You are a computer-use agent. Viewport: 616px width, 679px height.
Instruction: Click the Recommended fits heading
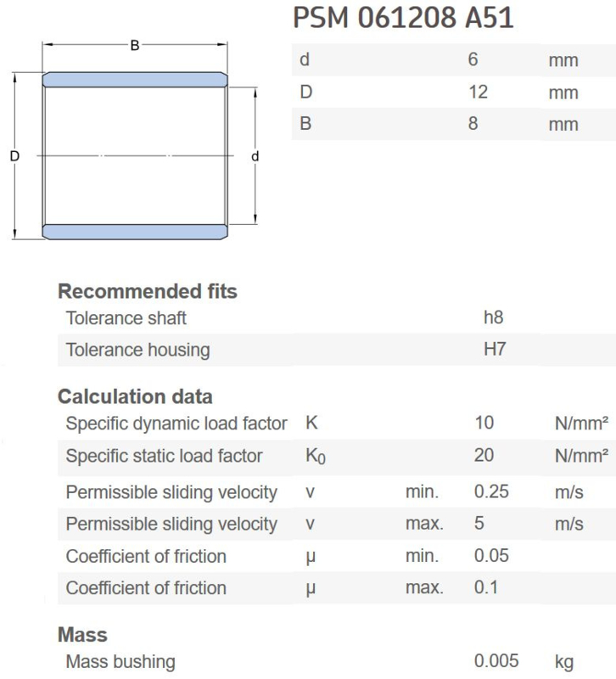[x=148, y=291]
